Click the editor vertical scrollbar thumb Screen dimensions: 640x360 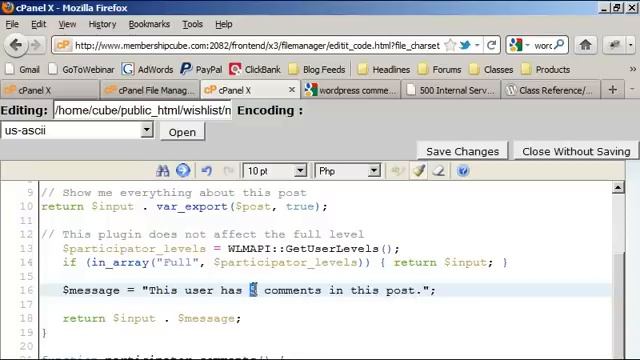tap(619, 304)
